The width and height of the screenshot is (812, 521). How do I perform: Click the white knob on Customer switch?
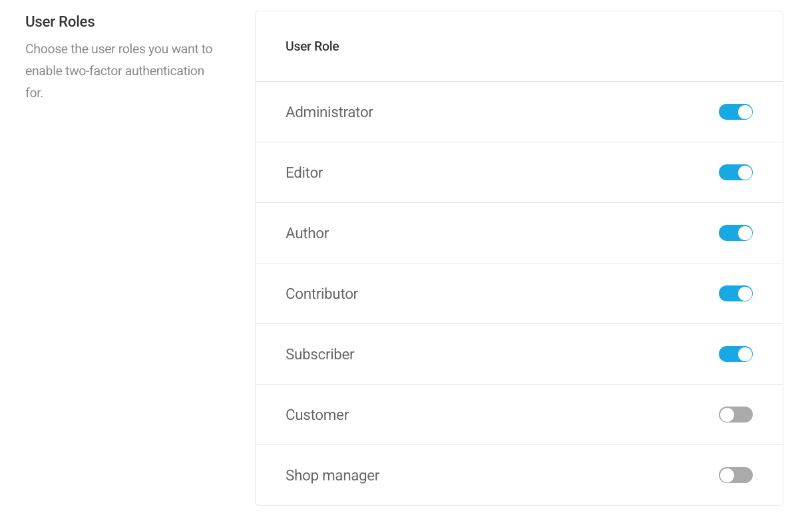click(x=727, y=415)
